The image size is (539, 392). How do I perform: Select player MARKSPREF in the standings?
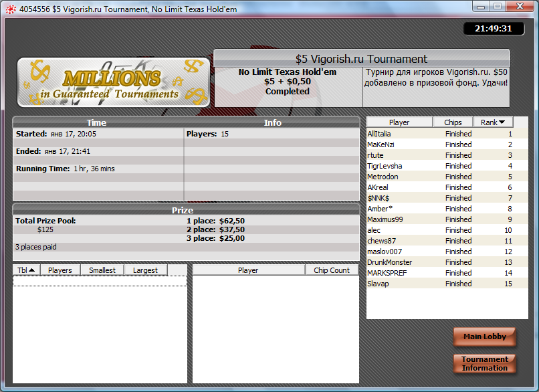(447, 273)
